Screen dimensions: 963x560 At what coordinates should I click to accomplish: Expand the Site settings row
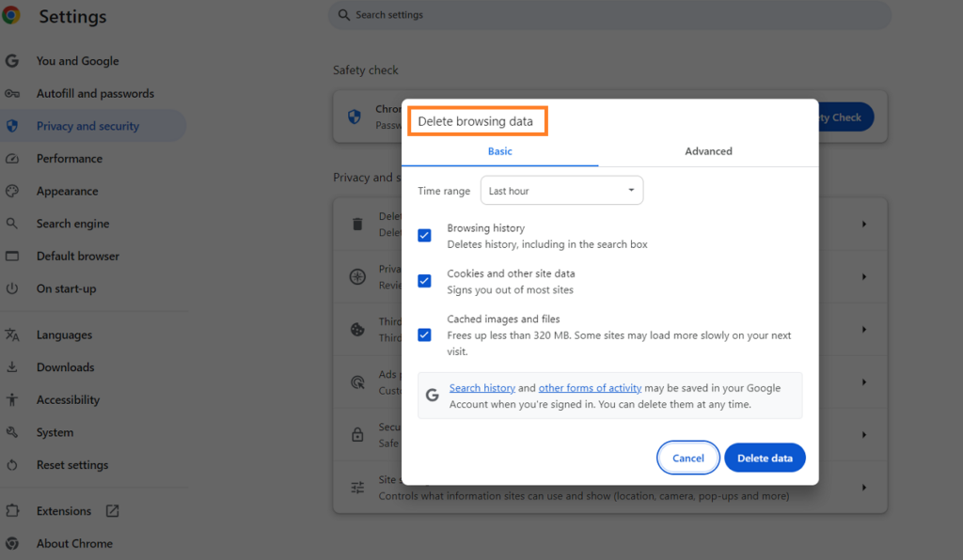863,487
